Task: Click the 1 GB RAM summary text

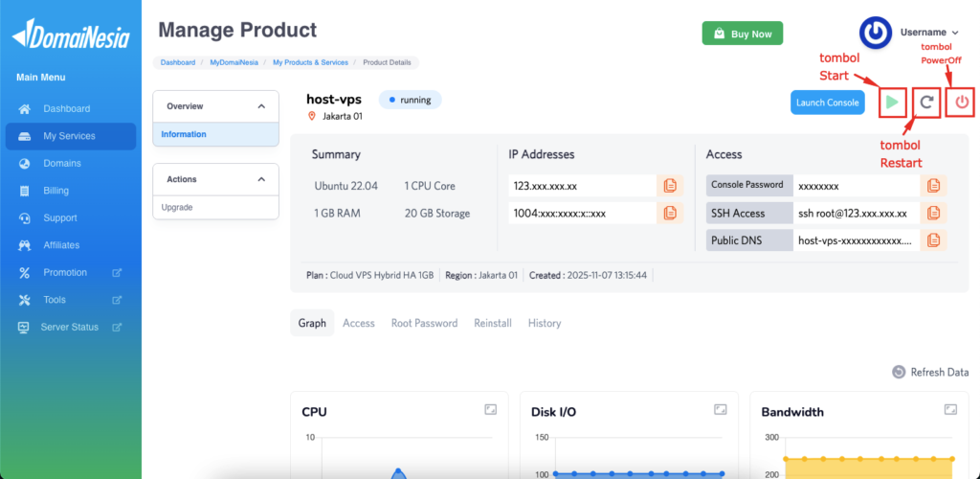Action: pos(338,214)
